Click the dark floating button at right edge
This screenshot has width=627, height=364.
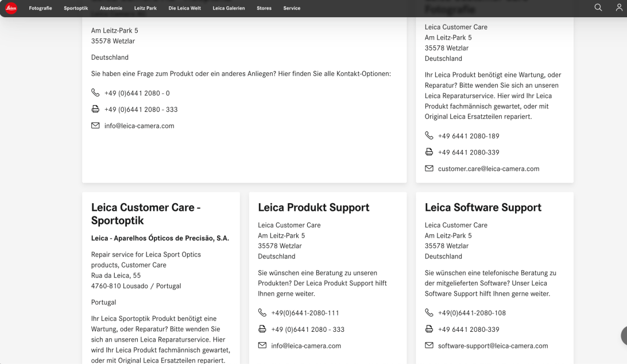[623, 336]
